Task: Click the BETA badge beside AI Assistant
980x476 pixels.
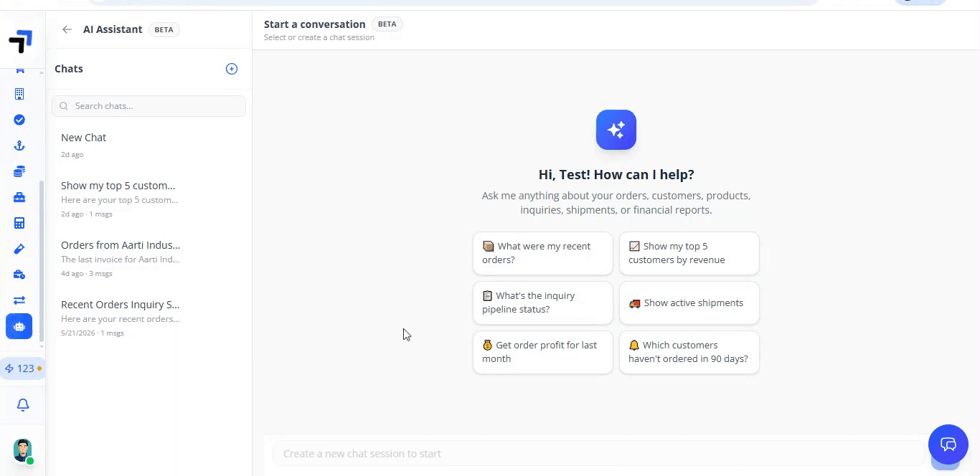Action: tap(164, 29)
